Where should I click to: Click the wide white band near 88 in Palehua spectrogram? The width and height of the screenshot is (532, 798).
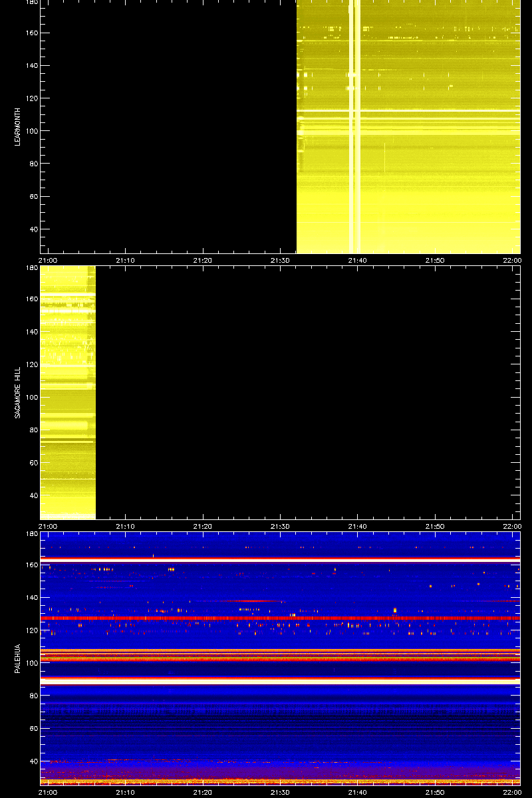[280, 682]
